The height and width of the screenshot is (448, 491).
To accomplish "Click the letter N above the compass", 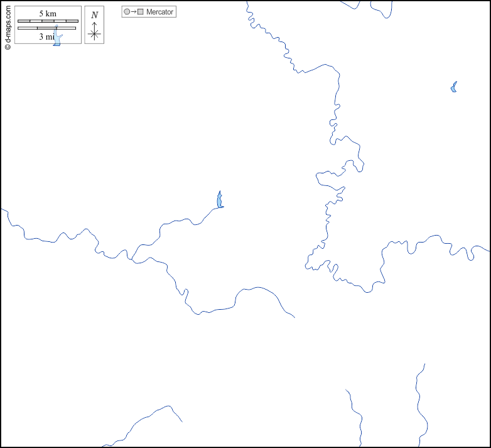I will pyautogui.click(x=94, y=15).
